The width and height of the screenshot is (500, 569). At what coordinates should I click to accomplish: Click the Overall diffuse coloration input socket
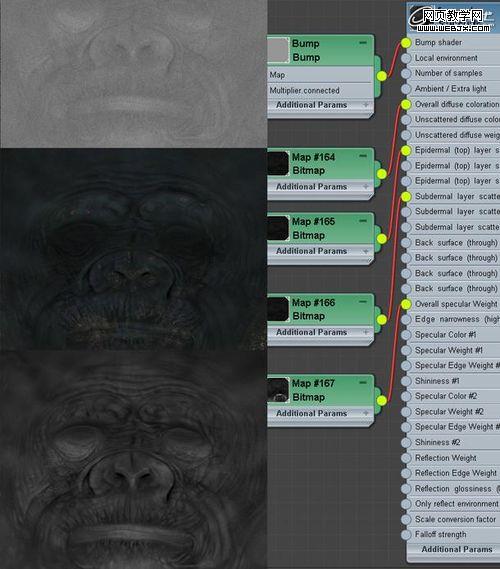[406, 105]
